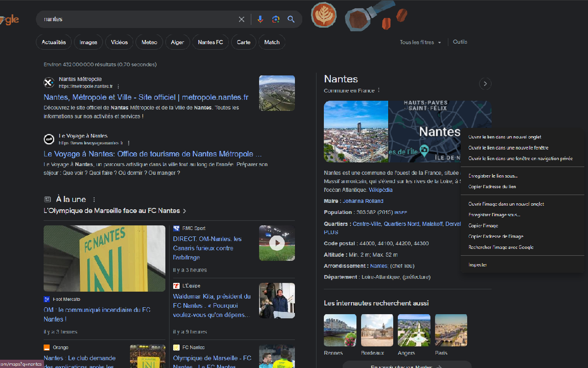Open the Wikipédia link in the panel
This screenshot has height=368, width=588.
tap(380, 190)
